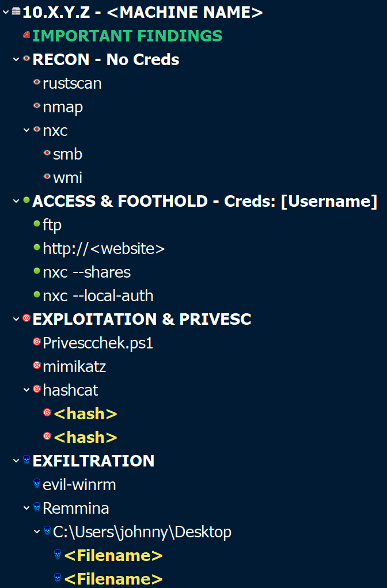Collapse the nxc node under RECON
This screenshot has height=588, width=387.
click(26, 130)
